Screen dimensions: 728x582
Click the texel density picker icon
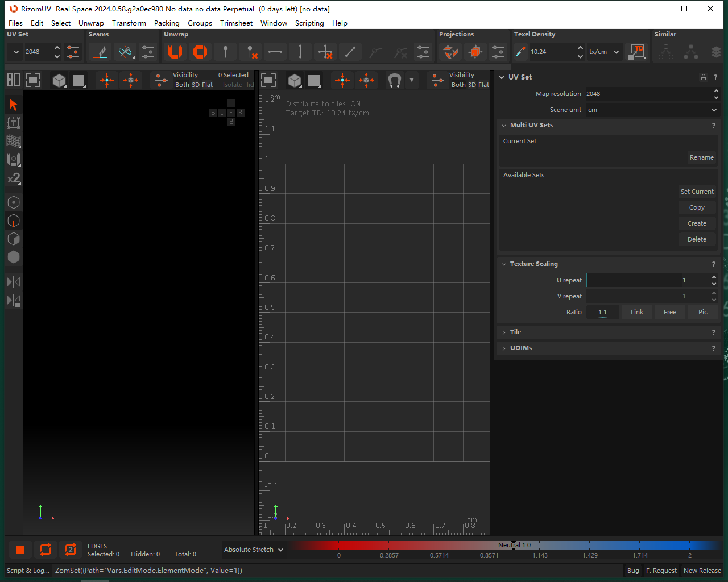pos(520,52)
